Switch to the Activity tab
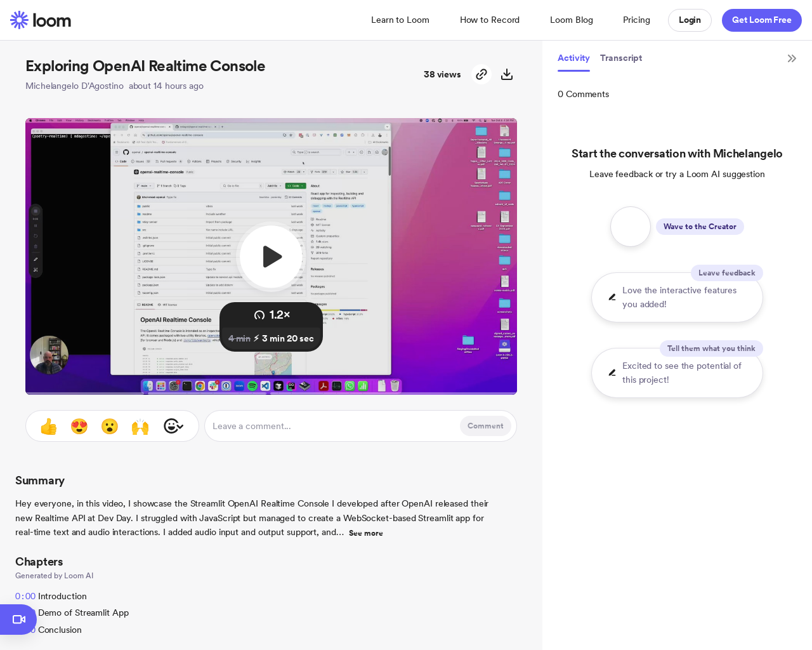This screenshot has width=812, height=650. coord(573,58)
